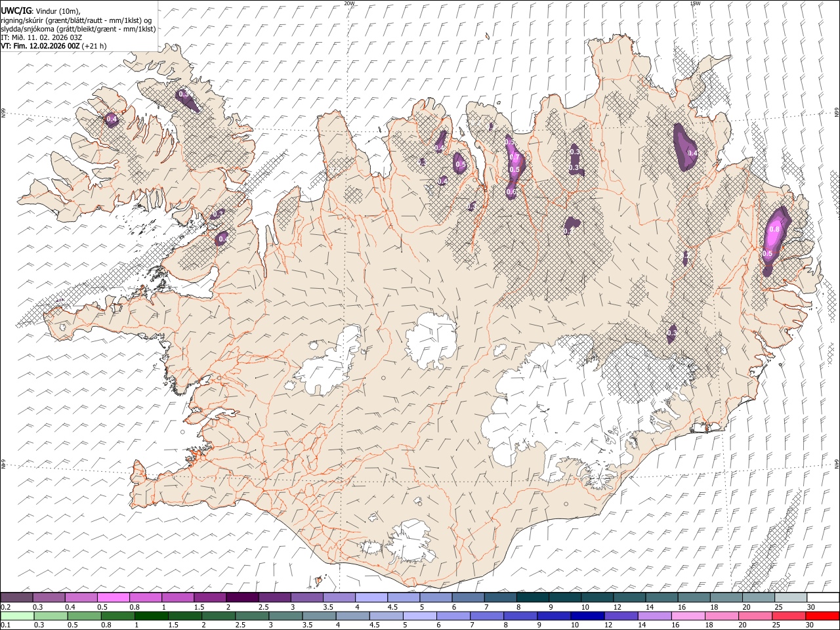Click the 0.7 value on the northern pink patch

[514, 157]
